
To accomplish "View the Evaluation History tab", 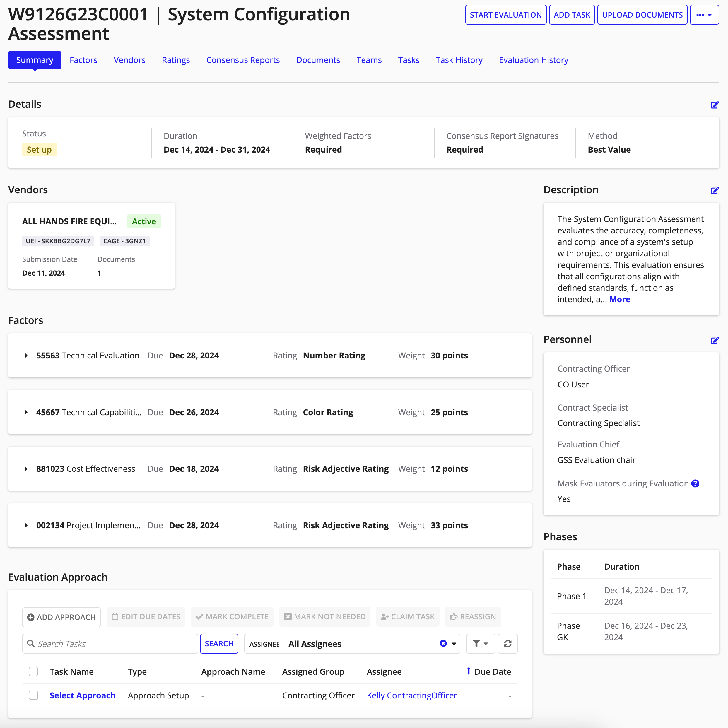I will click(x=534, y=60).
